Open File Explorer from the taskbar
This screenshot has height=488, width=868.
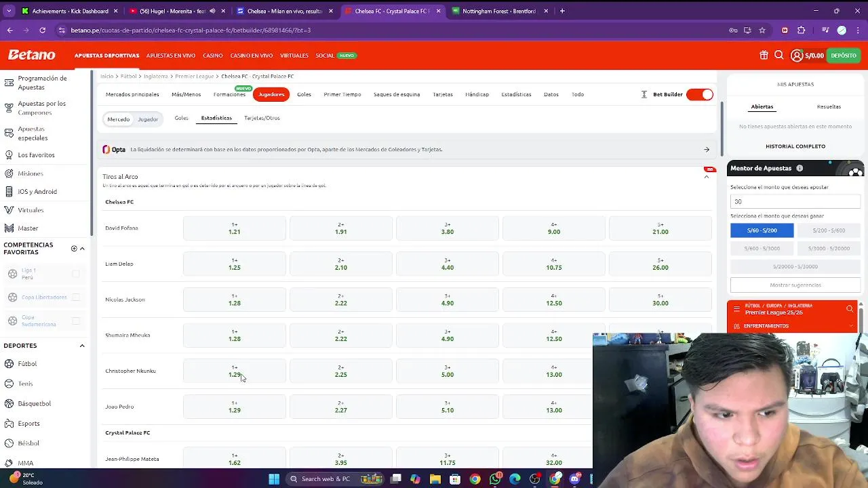[x=435, y=479]
